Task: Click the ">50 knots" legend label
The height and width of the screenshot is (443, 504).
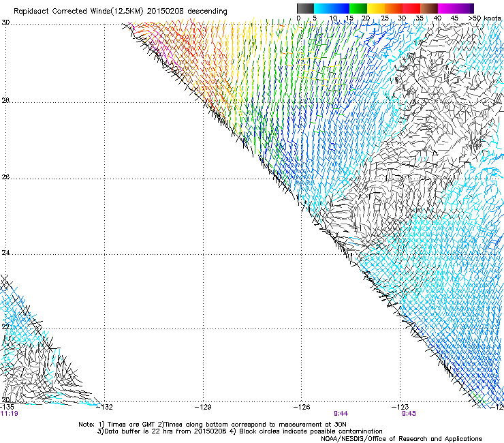Action: click(484, 18)
